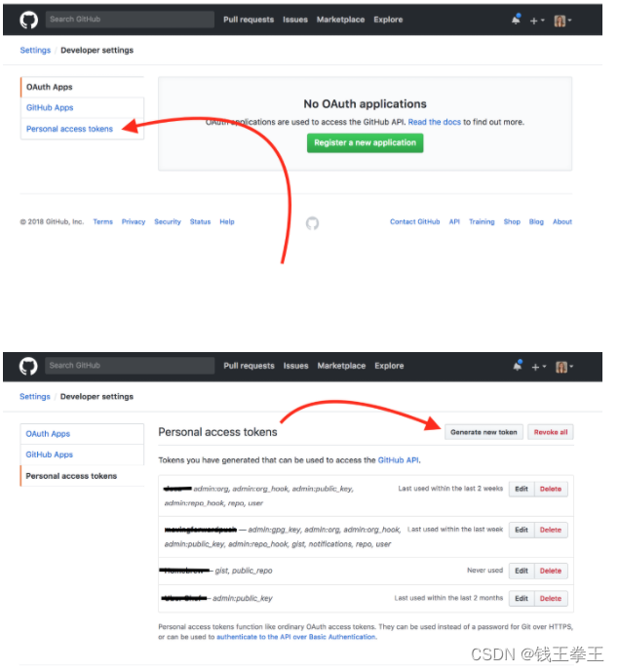Open notifications bell in the bottom header
619x672 pixels.
pyautogui.click(x=518, y=366)
